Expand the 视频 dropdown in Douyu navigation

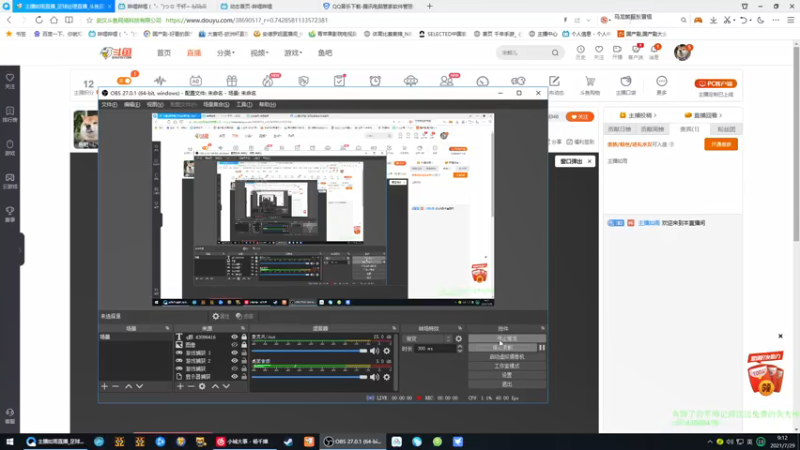[259, 53]
